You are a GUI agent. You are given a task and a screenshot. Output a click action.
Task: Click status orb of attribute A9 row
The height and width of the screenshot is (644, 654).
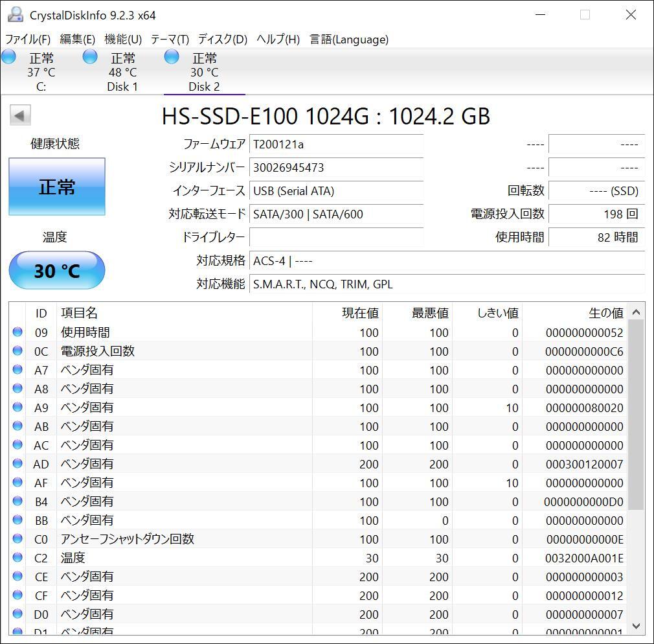17,407
